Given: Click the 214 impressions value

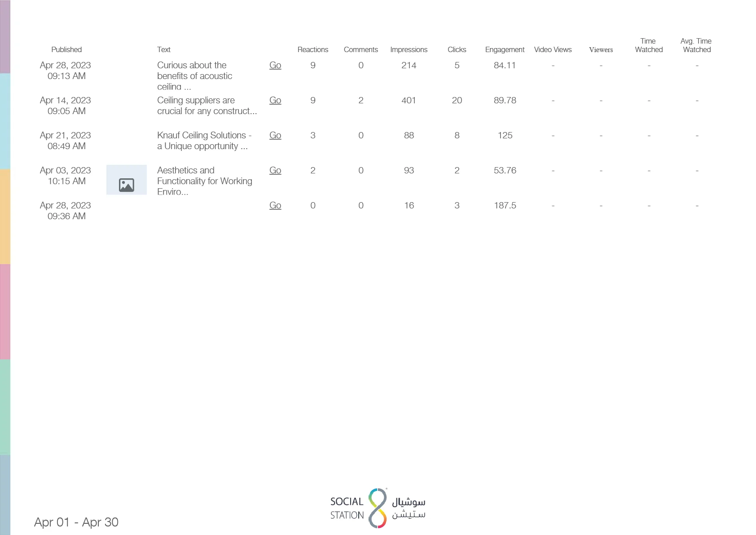Looking at the screenshot, I should [x=409, y=65].
